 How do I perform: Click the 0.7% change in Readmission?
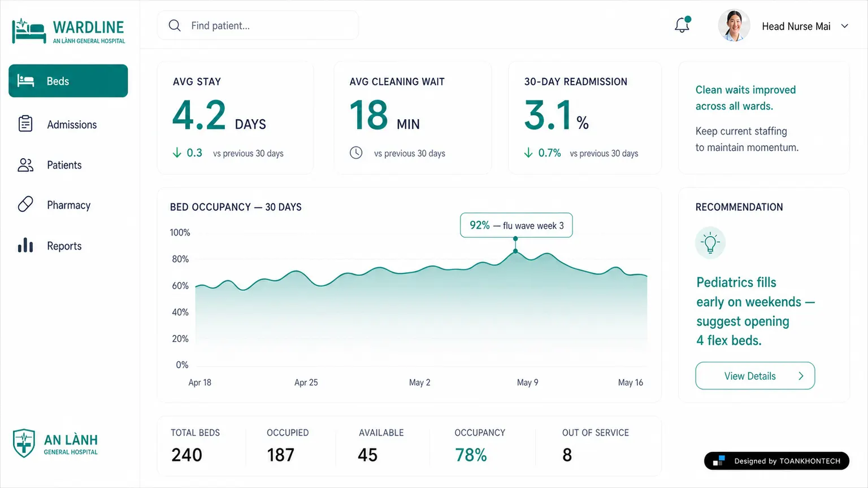click(549, 152)
